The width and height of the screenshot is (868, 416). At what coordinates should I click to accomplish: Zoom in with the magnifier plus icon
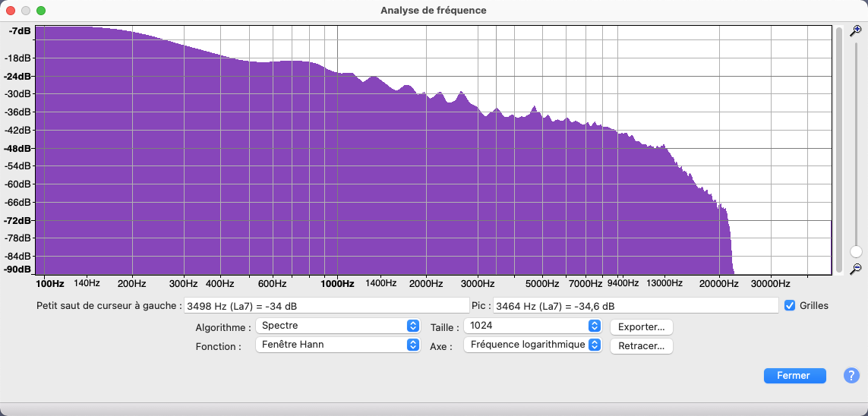[x=855, y=30]
